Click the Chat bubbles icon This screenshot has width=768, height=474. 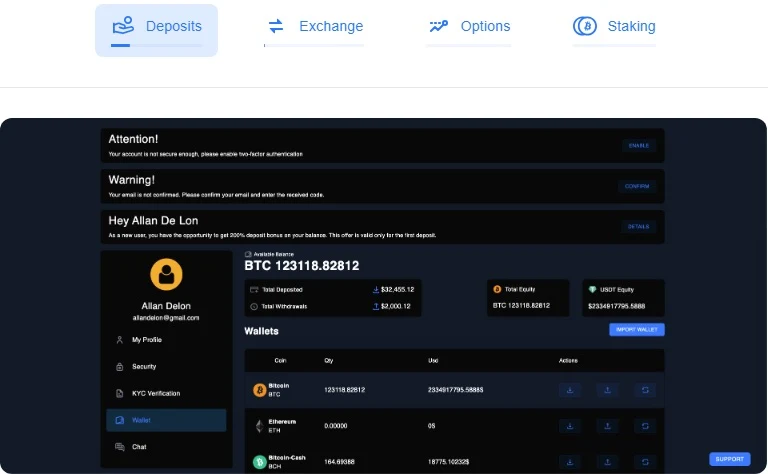coord(120,447)
